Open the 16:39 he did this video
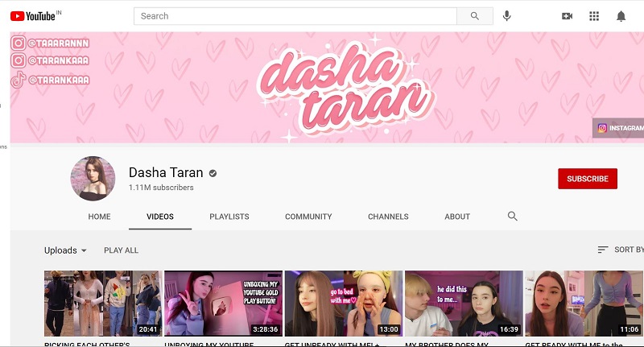Image resolution: width=644 pixels, height=347 pixels. point(464,304)
